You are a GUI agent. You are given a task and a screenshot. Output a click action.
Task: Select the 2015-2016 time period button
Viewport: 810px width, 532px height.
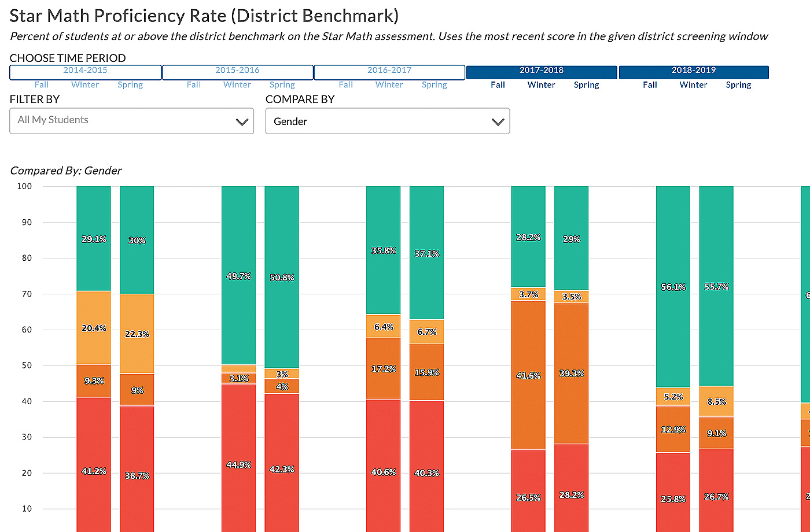coord(238,72)
